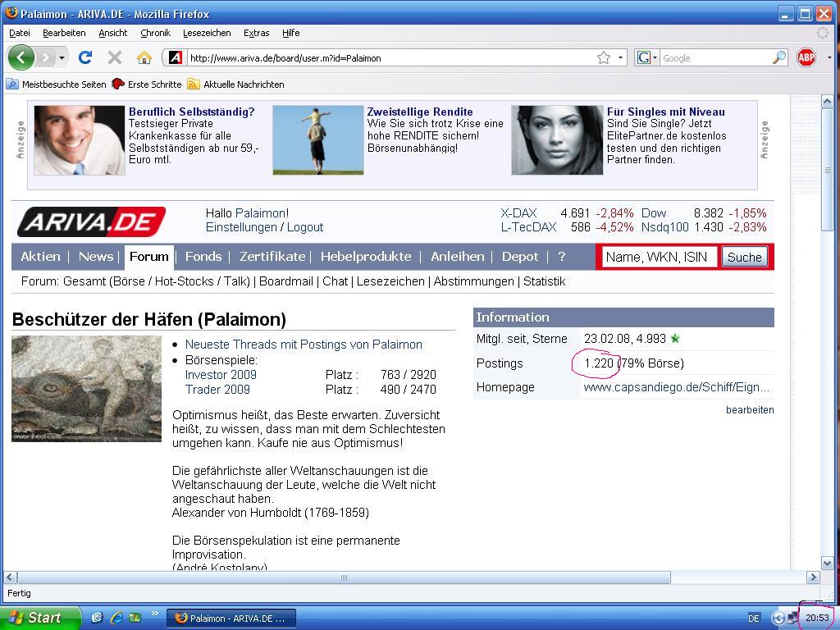Image resolution: width=840 pixels, height=630 pixels.
Task: Expand the URL bar history dropdown
Action: coord(621,57)
